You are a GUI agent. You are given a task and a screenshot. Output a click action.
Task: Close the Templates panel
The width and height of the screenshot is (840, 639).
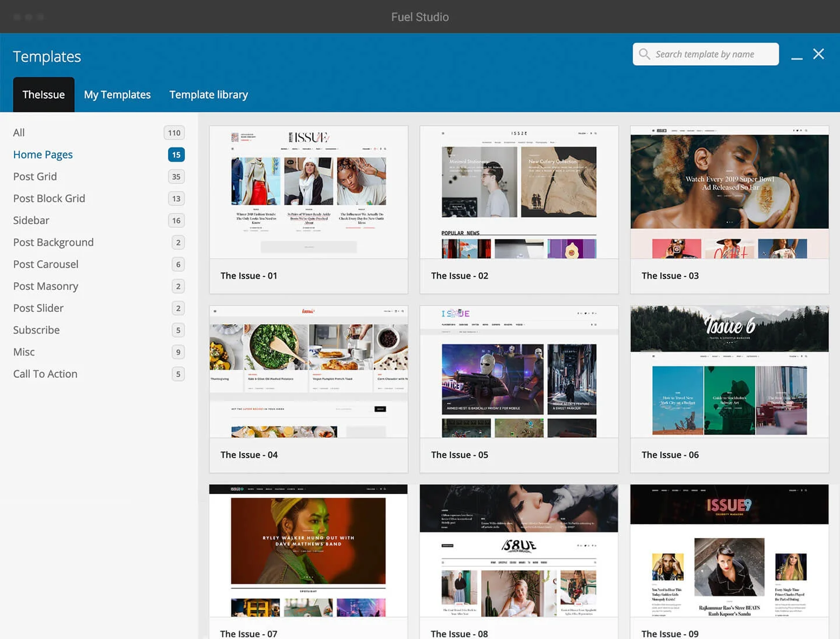point(818,54)
